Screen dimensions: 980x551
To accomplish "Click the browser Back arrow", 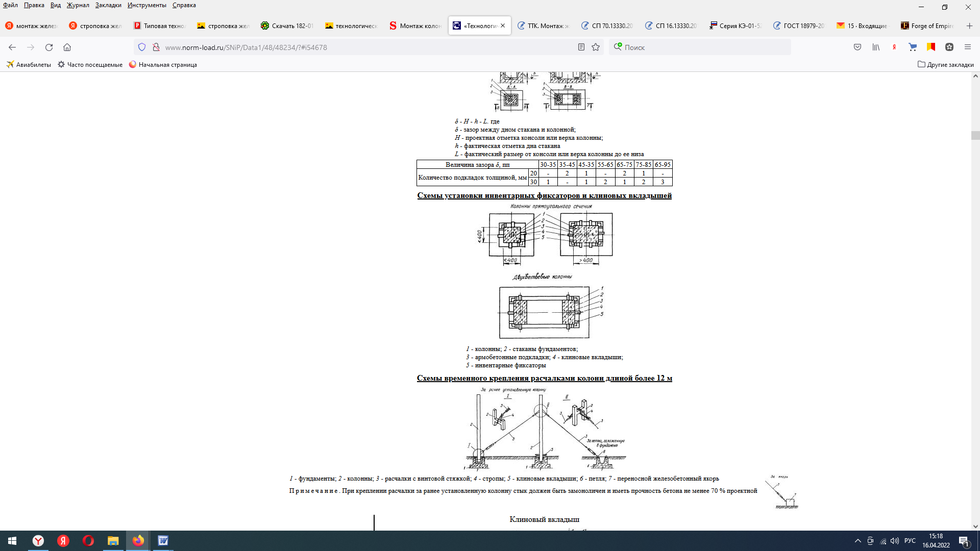I will [12, 47].
